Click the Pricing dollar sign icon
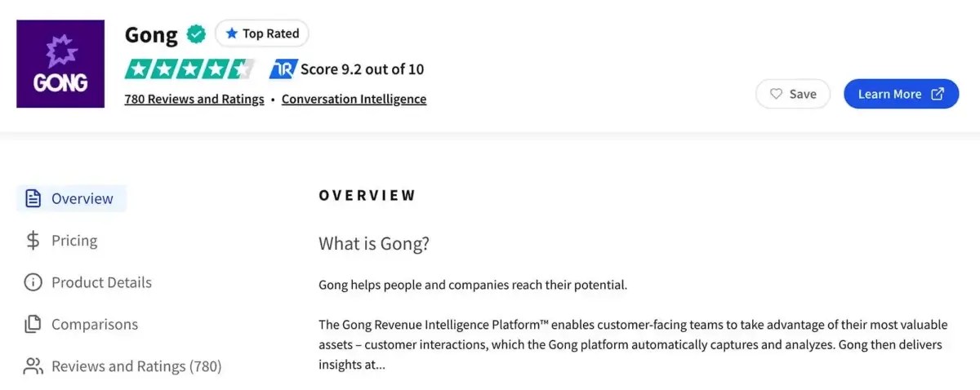This screenshot has height=390, width=980. pyautogui.click(x=33, y=240)
